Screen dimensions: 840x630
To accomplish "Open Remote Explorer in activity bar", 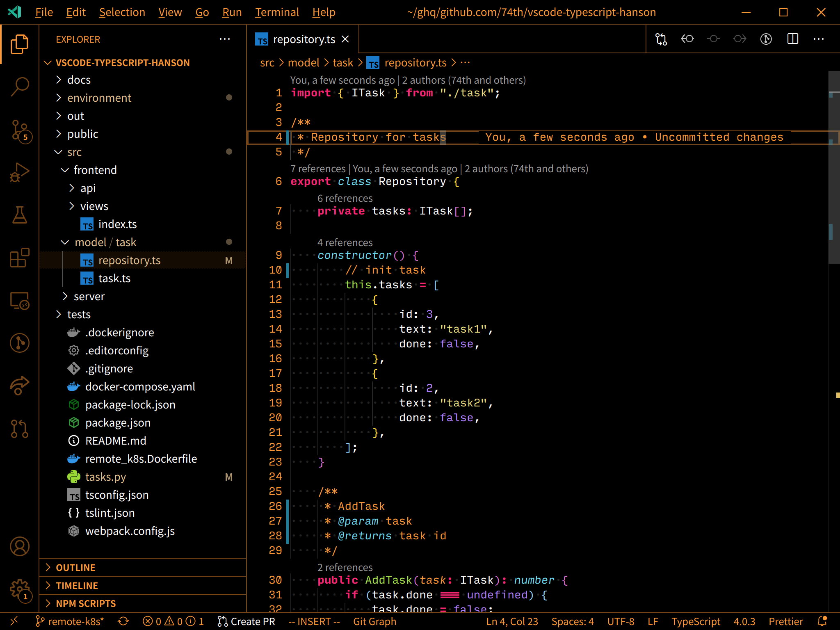I will (x=19, y=301).
